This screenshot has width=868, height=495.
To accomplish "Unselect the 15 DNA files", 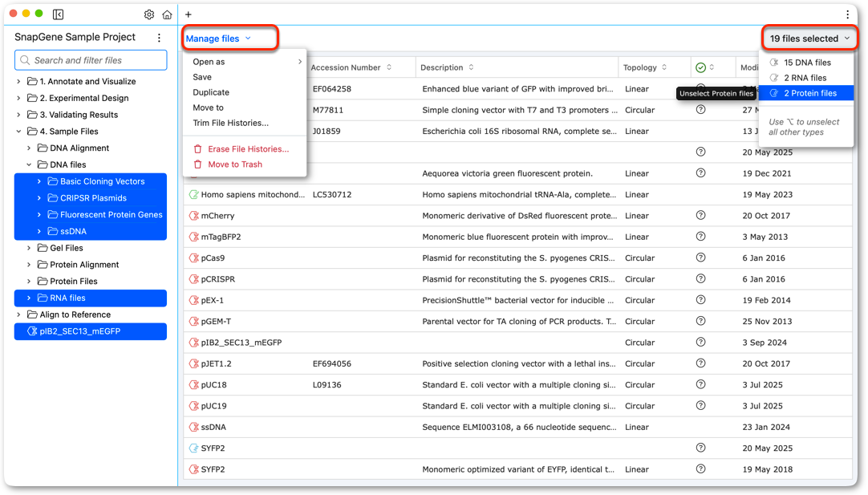I will tap(807, 63).
